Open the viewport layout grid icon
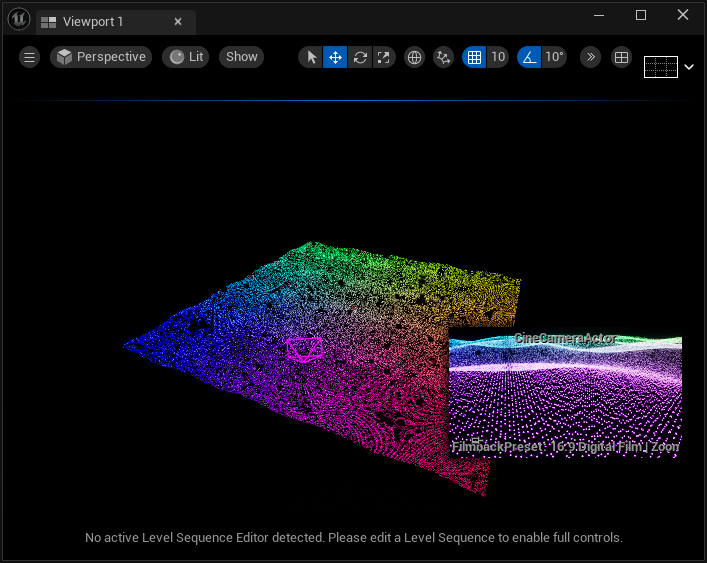Image resolution: width=707 pixels, height=563 pixels. [x=621, y=57]
